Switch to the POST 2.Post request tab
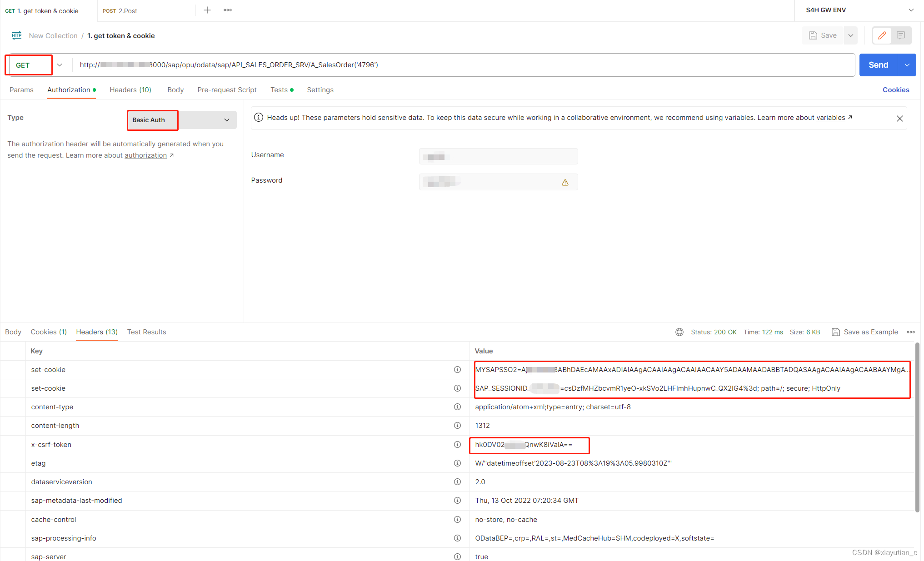This screenshot has width=924, height=561. click(x=120, y=11)
